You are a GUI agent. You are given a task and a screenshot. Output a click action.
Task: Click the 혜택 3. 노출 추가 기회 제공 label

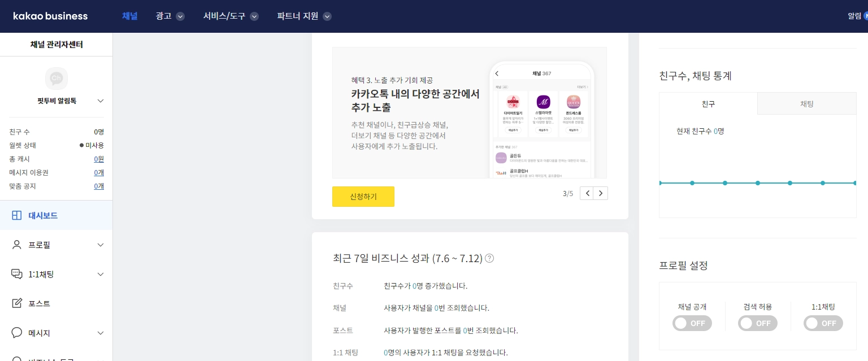click(x=392, y=80)
